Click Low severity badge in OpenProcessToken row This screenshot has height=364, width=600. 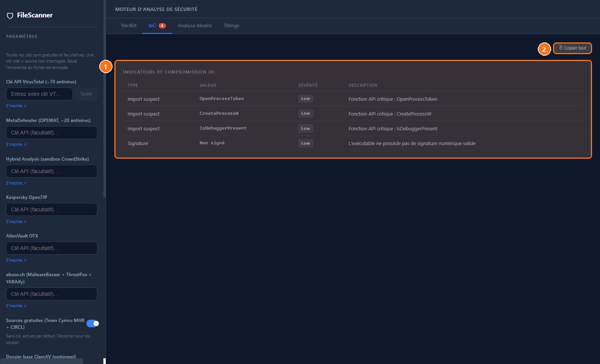point(306,98)
